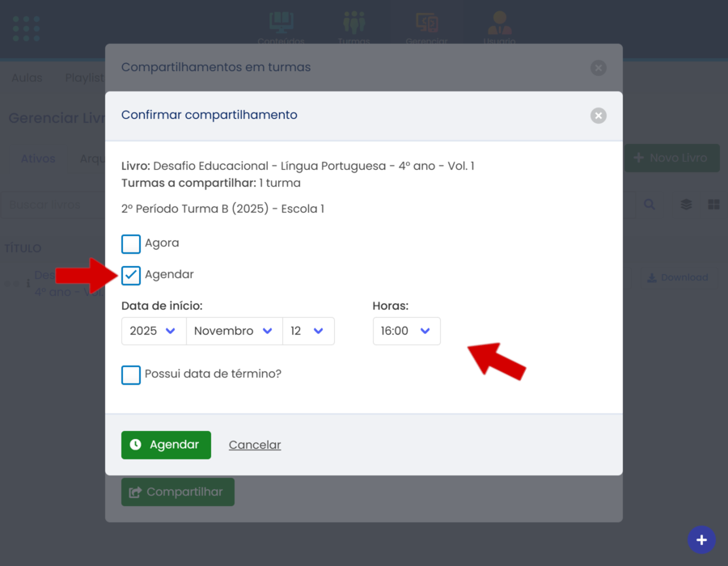
Task: Click the layers stack icon
Action: pyautogui.click(x=686, y=205)
